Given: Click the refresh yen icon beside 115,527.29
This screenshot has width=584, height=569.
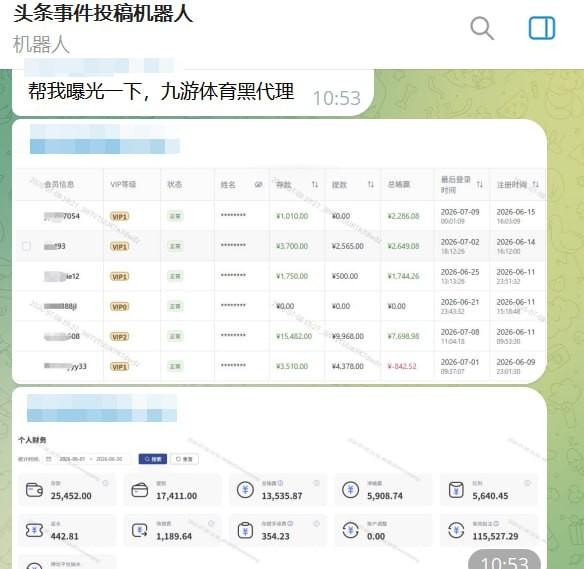Looking at the screenshot, I should pos(456,530).
